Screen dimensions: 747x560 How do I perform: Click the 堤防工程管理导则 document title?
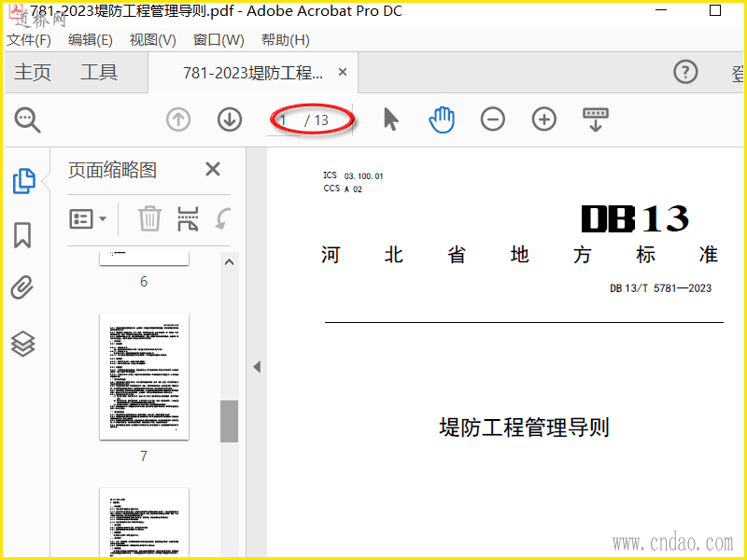[524, 427]
